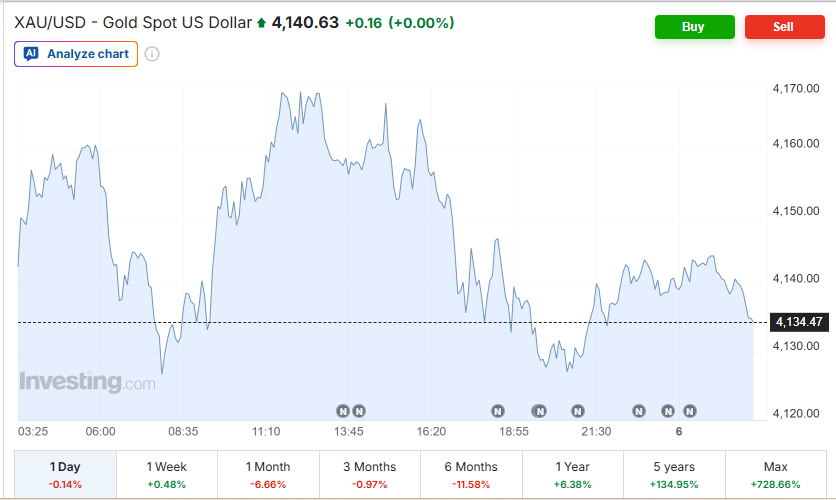Viewport: 836px width, 500px height.
Task: Click the green Buy button
Action: (694, 27)
